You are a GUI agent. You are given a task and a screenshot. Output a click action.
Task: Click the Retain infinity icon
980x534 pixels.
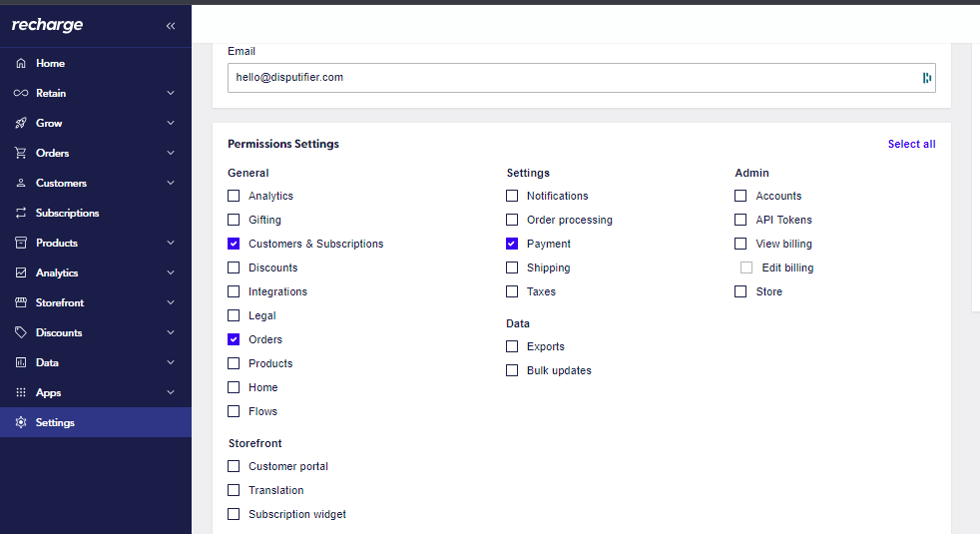(21, 93)
